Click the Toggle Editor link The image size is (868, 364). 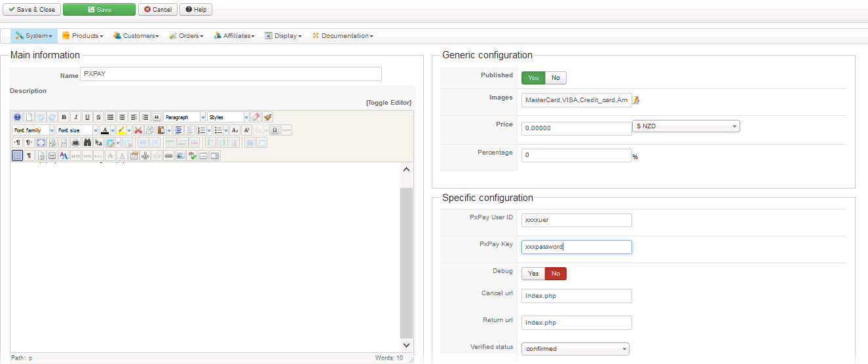point(388,103)
